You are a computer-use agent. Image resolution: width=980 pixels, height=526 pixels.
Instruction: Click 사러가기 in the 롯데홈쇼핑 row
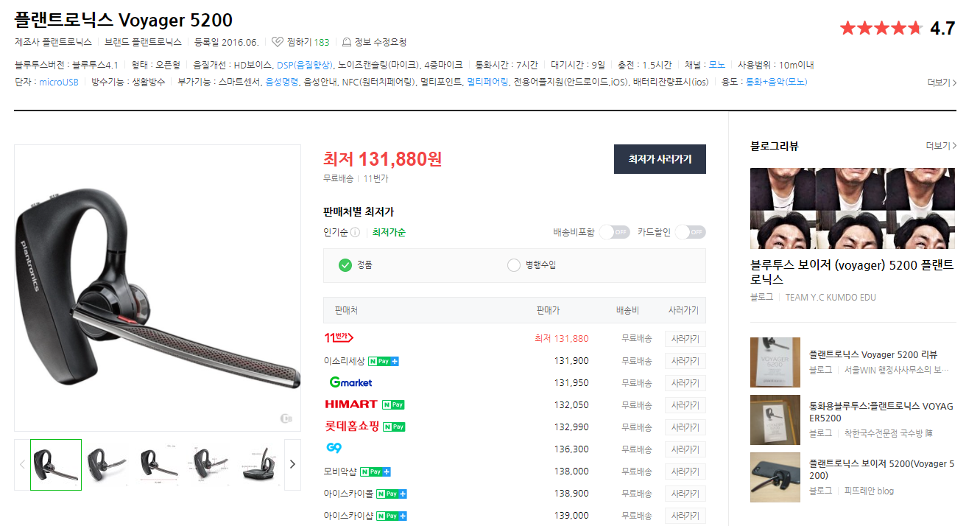pyautogui.click(x=685, y=427)
